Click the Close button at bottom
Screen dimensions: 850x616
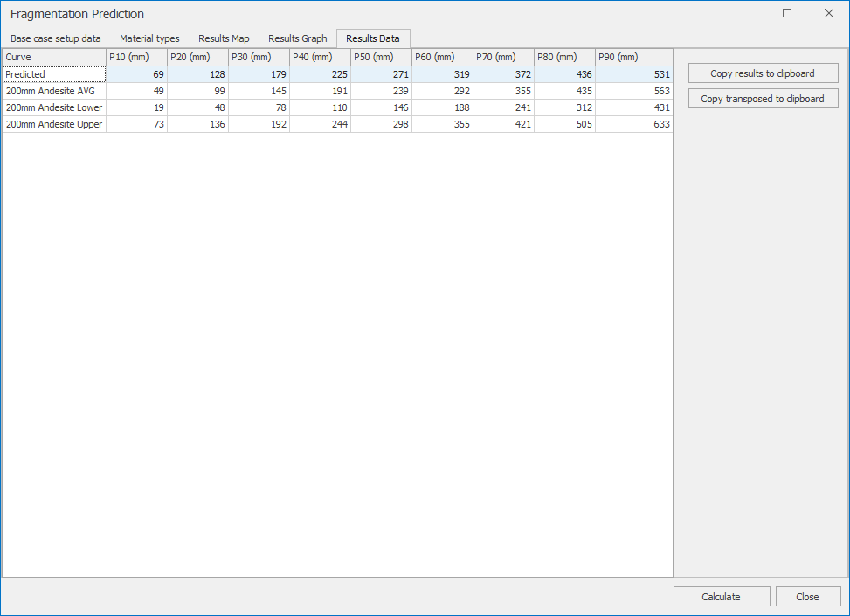[x=808, y=597]
